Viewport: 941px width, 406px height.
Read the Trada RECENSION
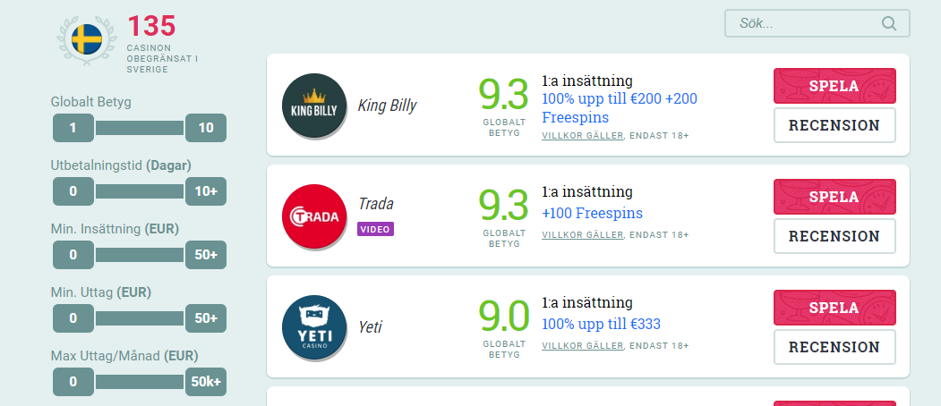click(x=834, y=236)
